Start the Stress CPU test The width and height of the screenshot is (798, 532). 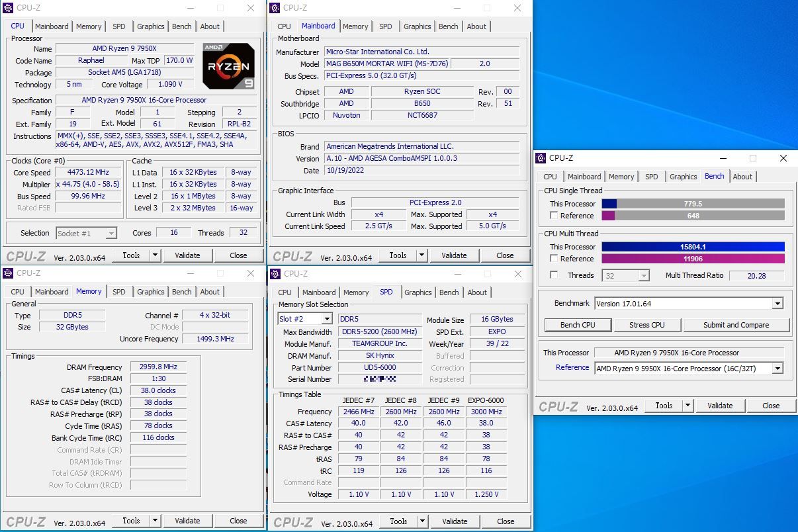click(x=647, y=325)
